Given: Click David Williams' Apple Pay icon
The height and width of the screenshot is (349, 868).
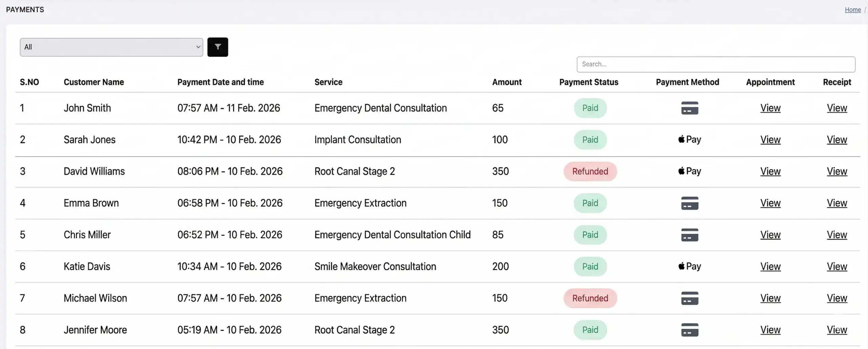Looking at the screenshot, I should pos(689,171).
